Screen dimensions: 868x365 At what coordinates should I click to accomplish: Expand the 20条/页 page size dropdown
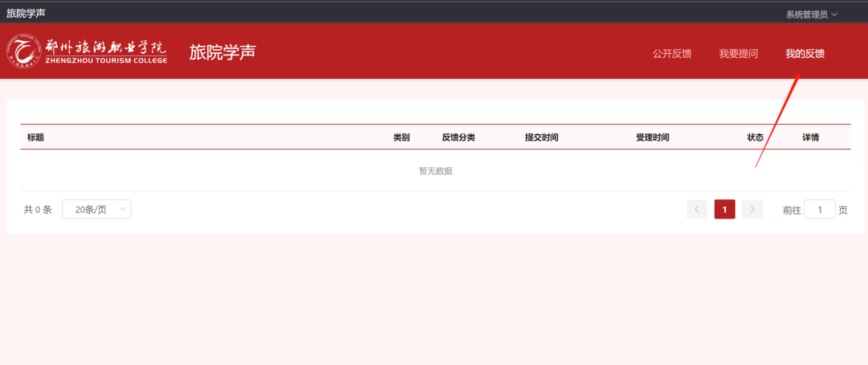pos(96,210)
